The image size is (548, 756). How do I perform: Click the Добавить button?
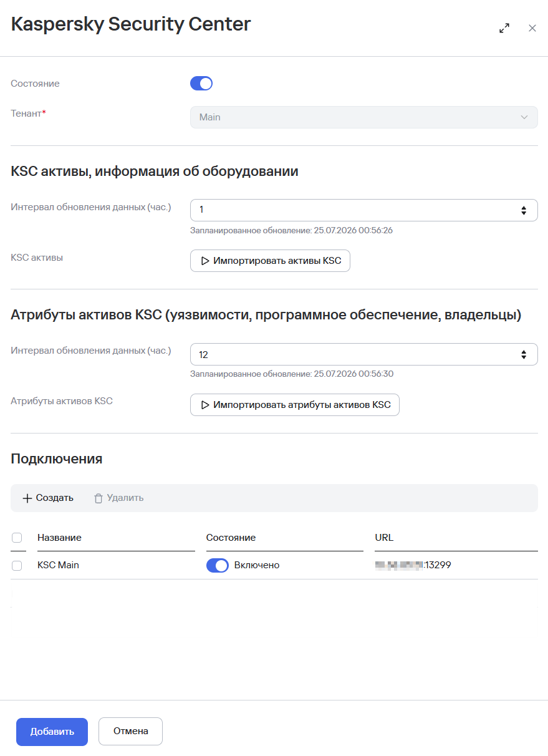[x=52, y=732]
